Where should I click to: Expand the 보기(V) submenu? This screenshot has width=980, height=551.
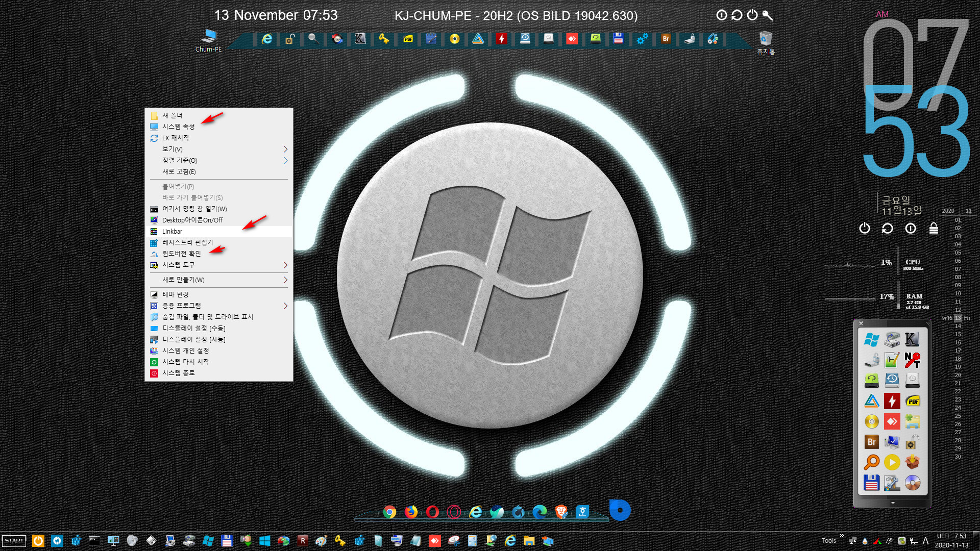[219, 149]
